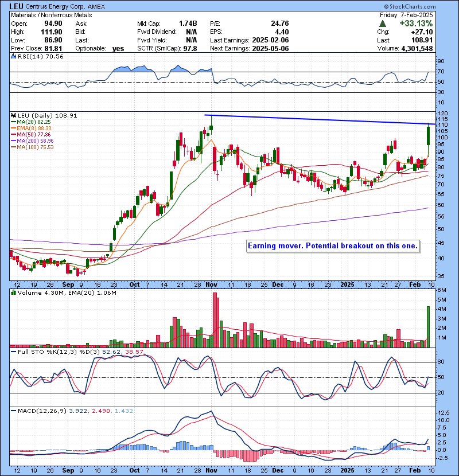
Task: Click the Last Earnings date 2025-02-06
Action: pyautogui.click(x=270, y=40)
